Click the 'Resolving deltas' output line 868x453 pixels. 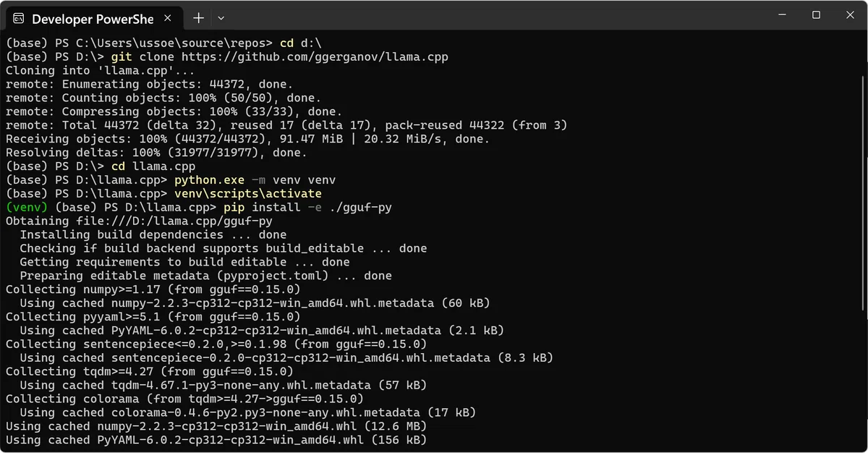click(x=156, y=152)
